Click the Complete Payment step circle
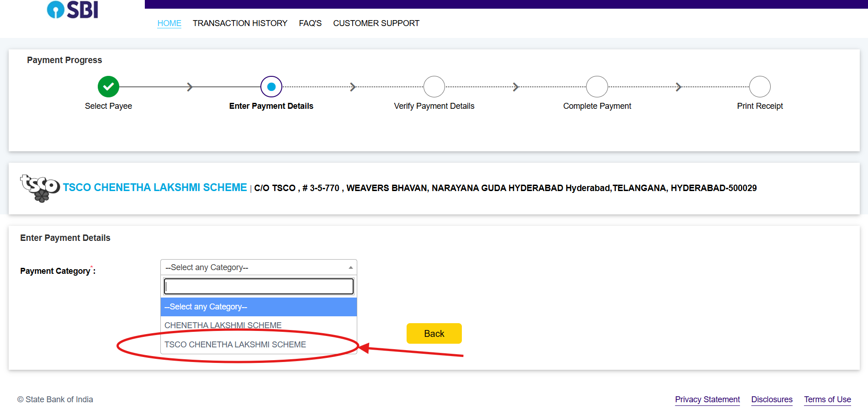The width and height of the screenshot is (868, 410). click(x=597, y=86)
